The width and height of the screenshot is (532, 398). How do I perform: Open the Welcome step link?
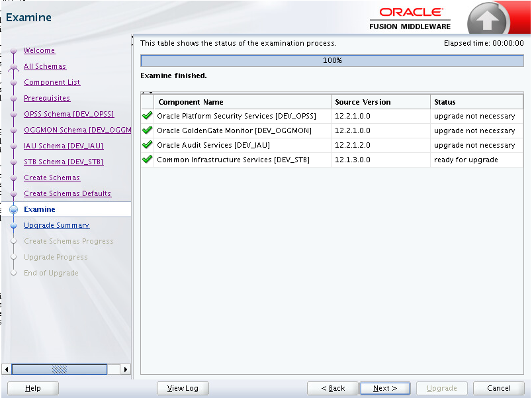coord(39,50)
